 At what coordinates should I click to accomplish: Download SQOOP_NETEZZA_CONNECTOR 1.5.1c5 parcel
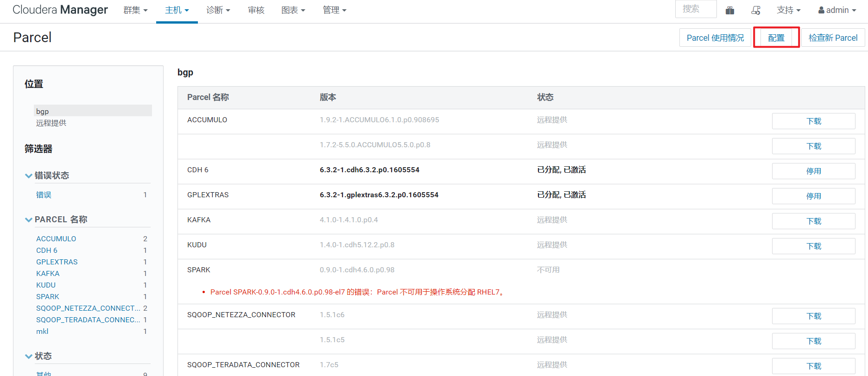(x=813, y=341)
